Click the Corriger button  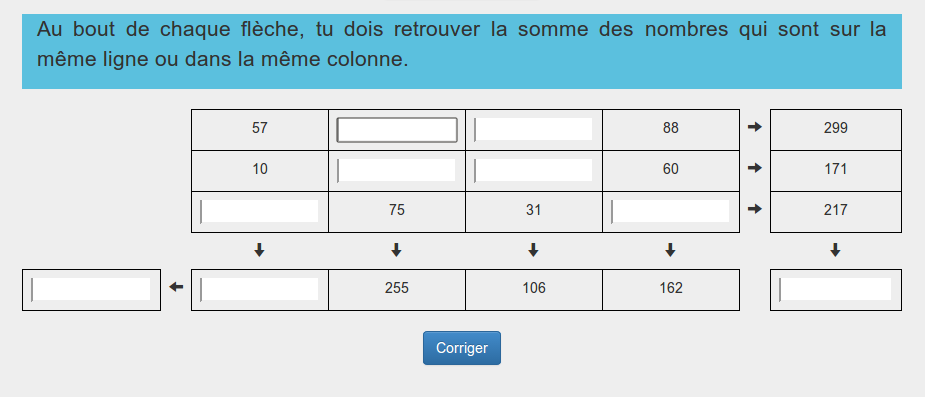(461, 348)
